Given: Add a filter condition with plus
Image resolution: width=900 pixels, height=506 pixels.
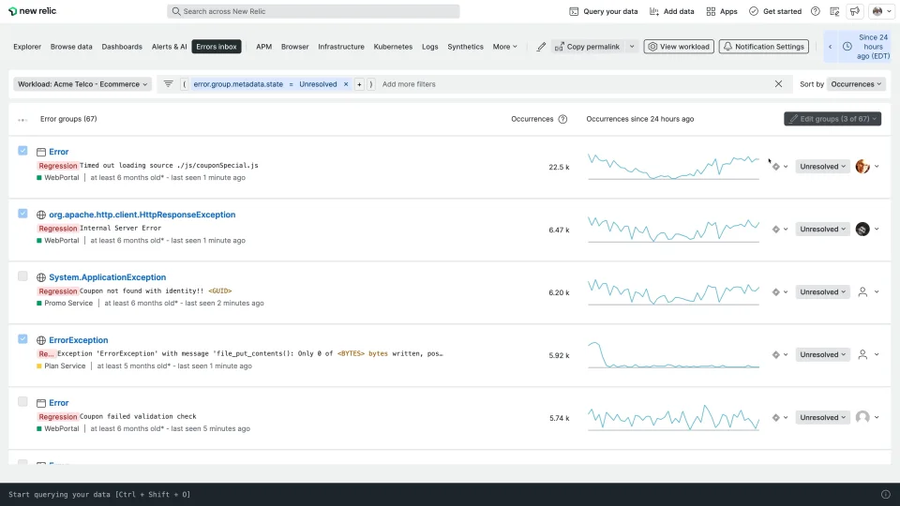Looking at the screenshot, I should pyautogui.click(x=359, y=84).
